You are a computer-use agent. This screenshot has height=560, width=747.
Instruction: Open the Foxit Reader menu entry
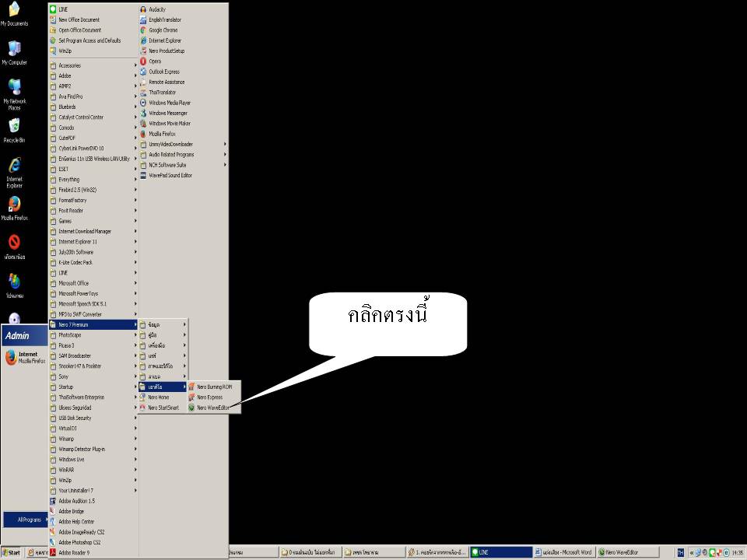(x=93, y=211)
